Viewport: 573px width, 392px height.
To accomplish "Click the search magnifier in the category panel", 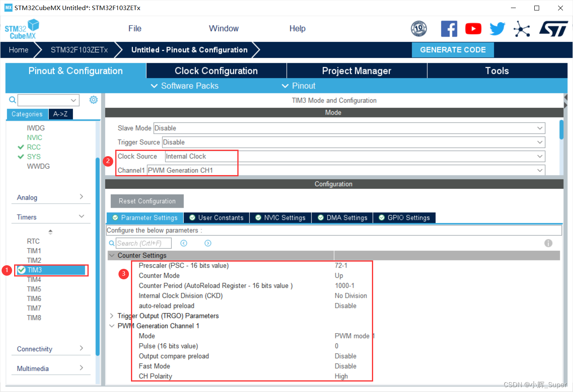I will point(12,100).
